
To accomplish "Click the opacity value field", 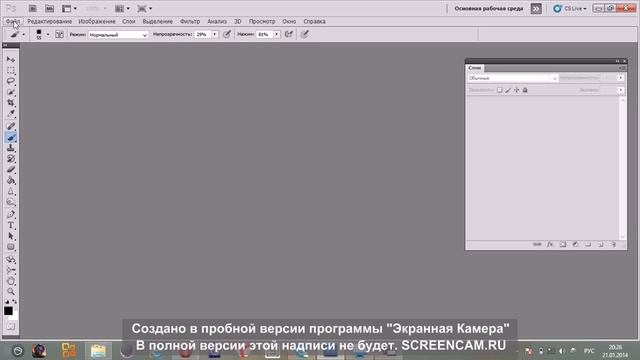I will coord(203,34).
